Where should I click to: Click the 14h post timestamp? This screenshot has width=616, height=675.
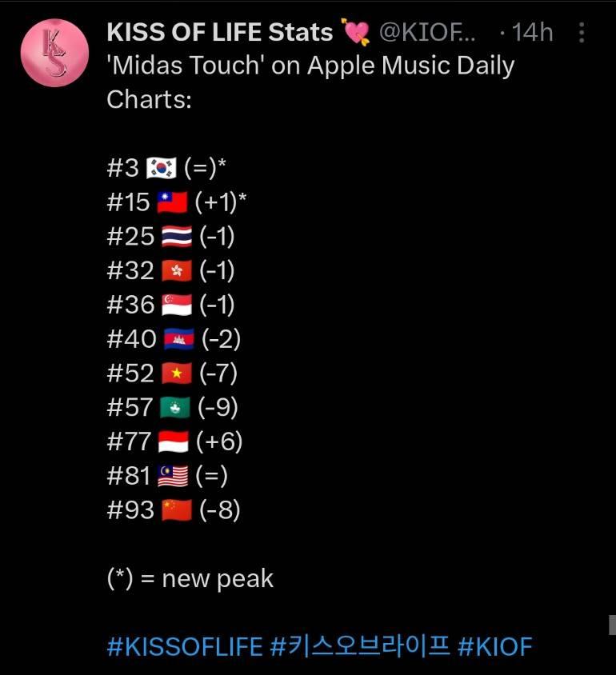point(532,33)
